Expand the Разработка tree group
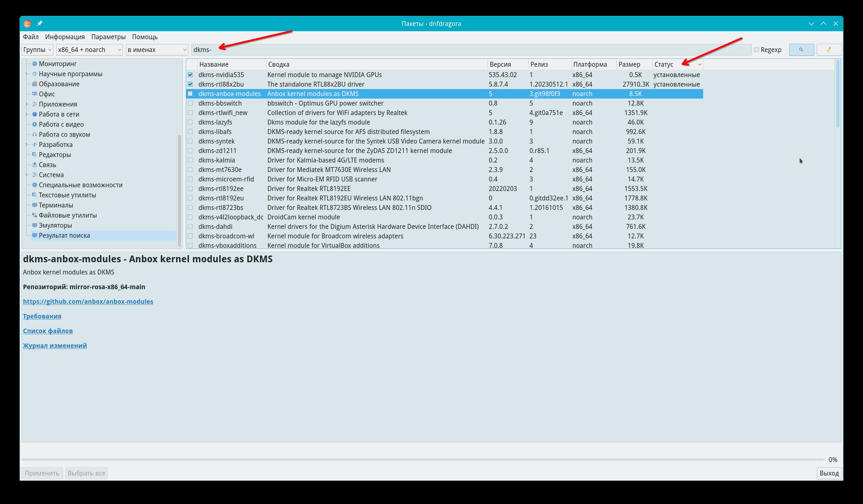Screen dimensions: 863x504 point(27,144)
